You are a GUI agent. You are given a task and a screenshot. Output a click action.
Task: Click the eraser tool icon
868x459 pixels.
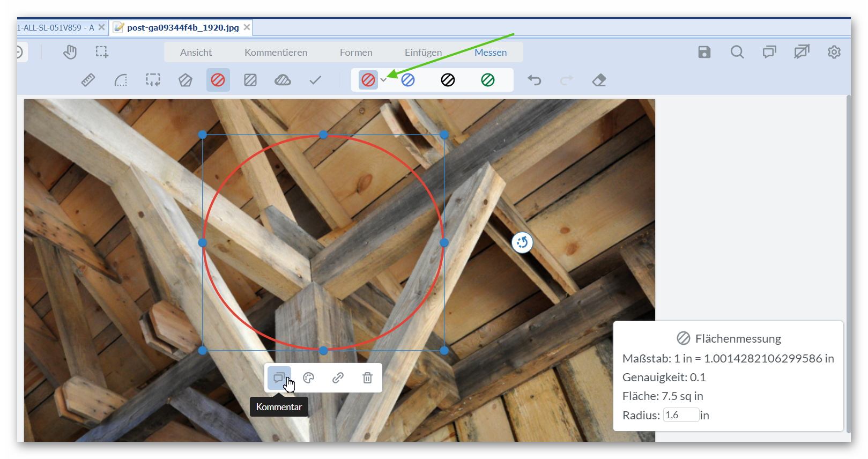(x=599, y=80)
